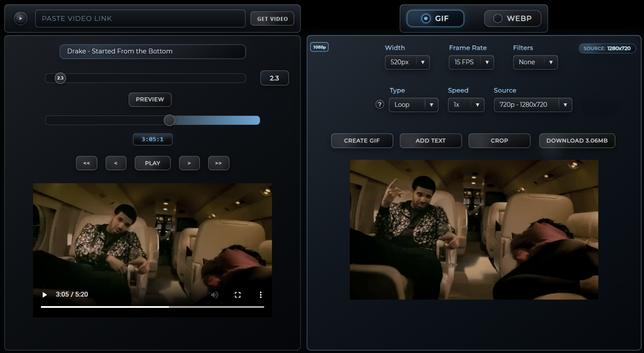
Task: Click ADD TEXT
Action: pyautogui.click(x=431, y=141)
